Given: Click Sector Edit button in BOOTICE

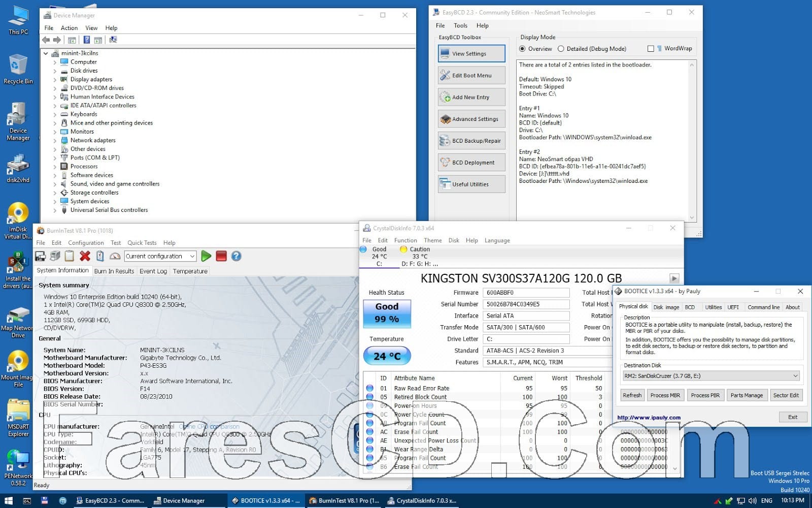Looking at the screenshot, I should click(786, 395).
